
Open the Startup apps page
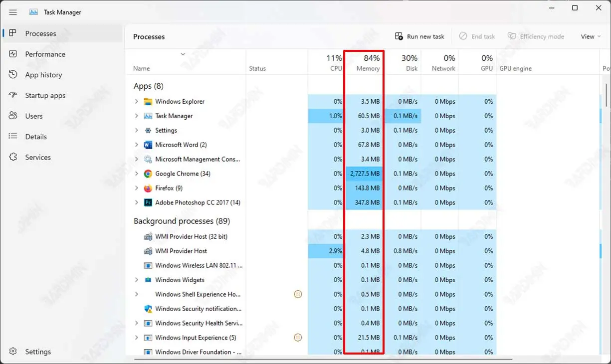pos(45,96)
